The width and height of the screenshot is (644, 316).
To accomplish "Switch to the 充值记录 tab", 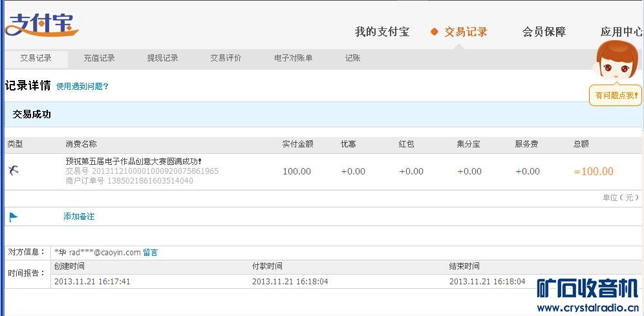I will pyautogui.click(x=99, y=58).
